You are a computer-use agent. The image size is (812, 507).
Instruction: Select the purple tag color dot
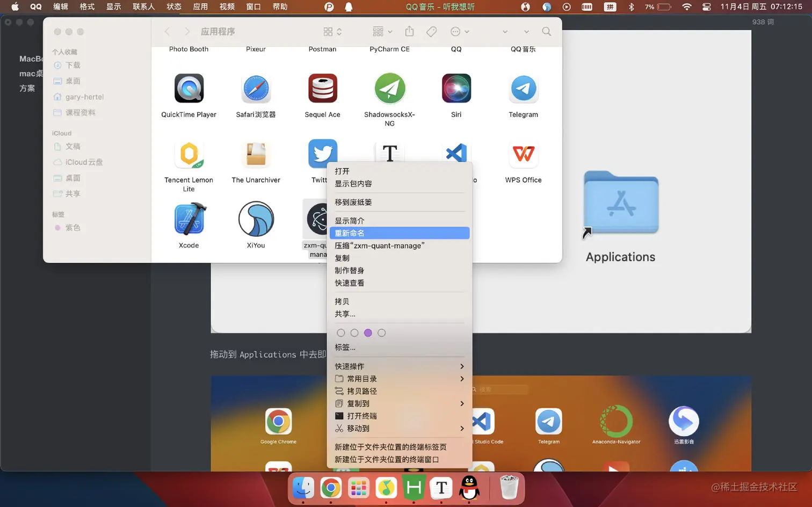click(x=368, y=333)
